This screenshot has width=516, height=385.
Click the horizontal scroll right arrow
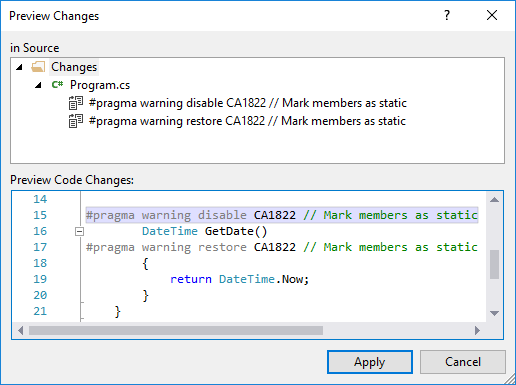[x=477, y=330]
